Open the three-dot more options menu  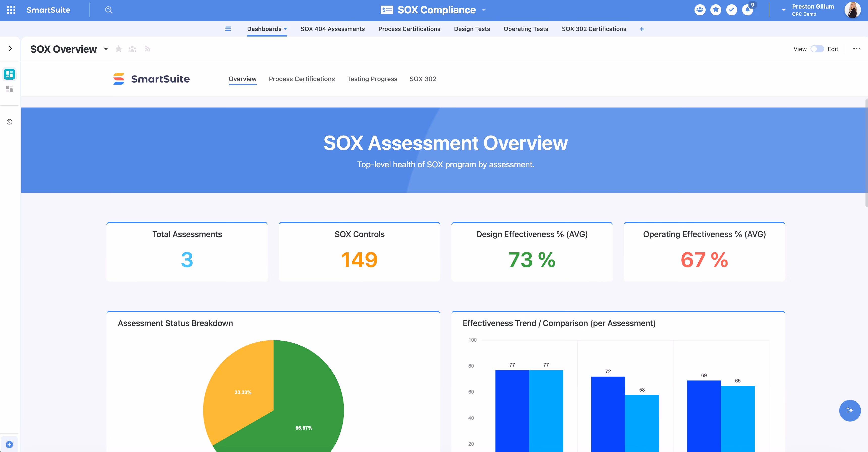pyautogui.click(x=857, y=49)
